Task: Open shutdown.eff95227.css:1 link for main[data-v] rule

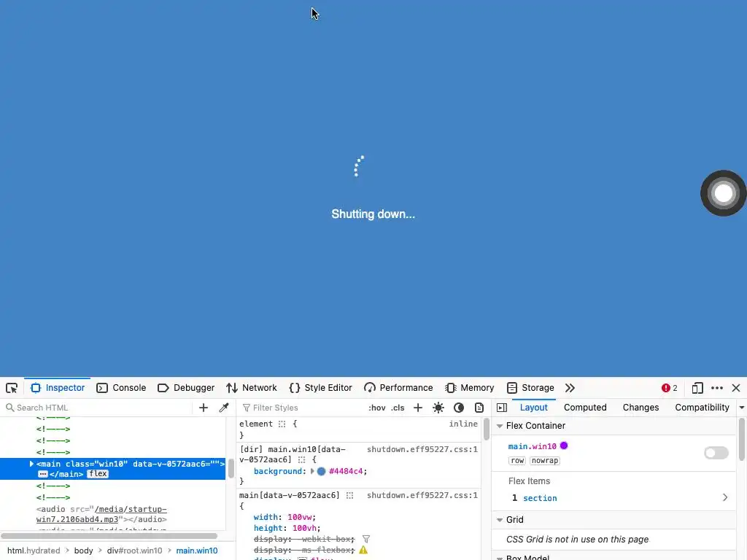Action: tap(422, 495)
